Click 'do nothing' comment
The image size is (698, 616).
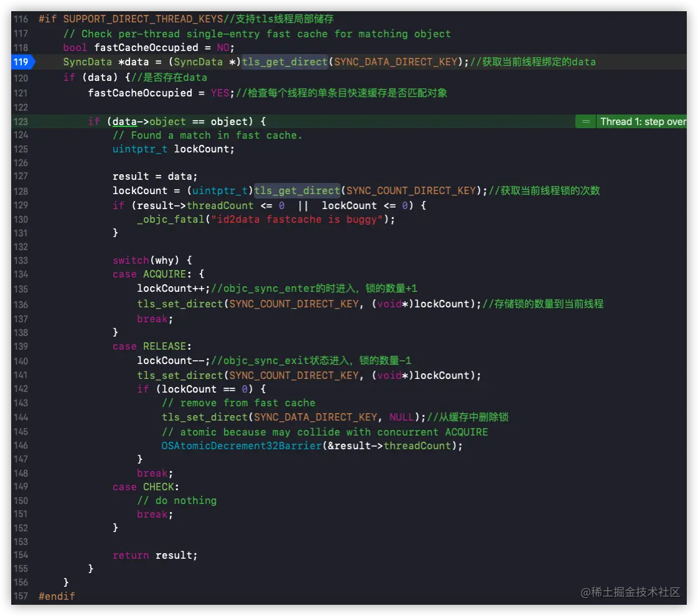click(x=177, y=501)
